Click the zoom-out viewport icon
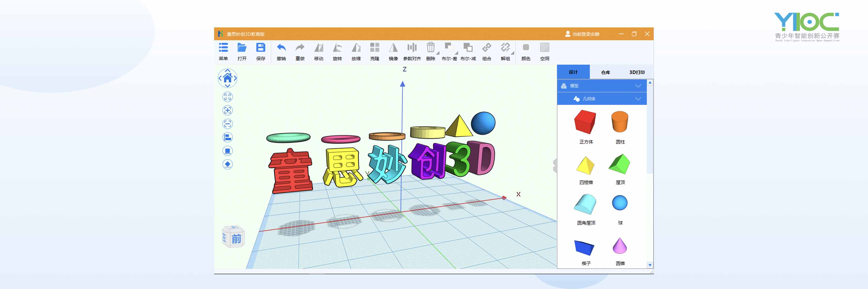The width and height of the screenshot is (868, 289). pyautogui.click(x=228, y=124)
